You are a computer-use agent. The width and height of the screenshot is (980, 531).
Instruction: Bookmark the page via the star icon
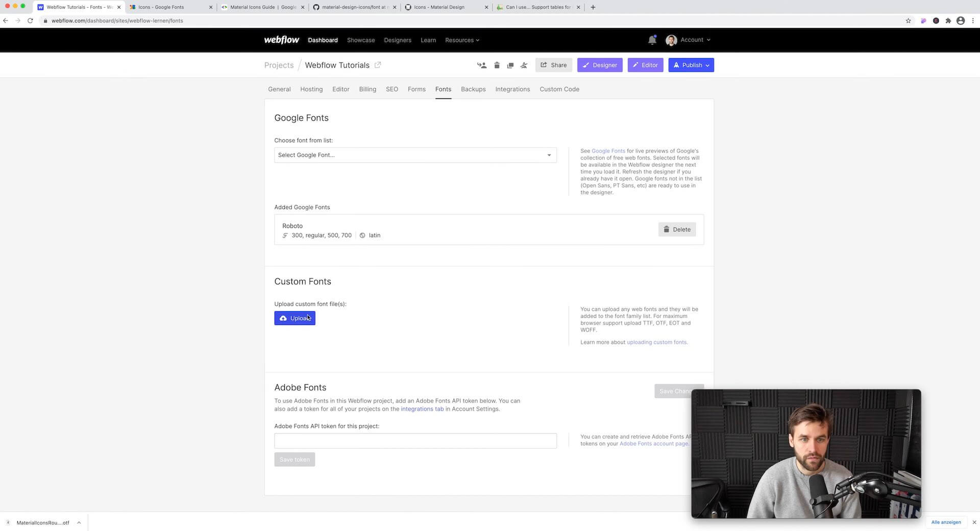(909, 21)
